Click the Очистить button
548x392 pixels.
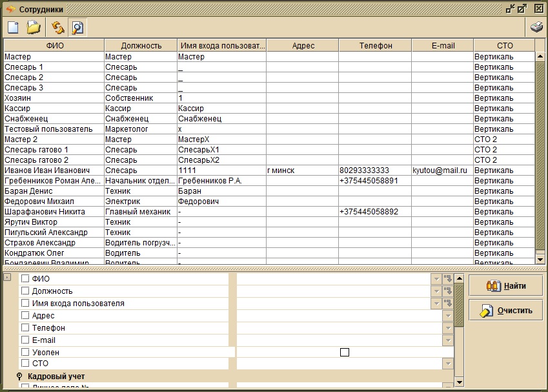click(x=505, y=310)
